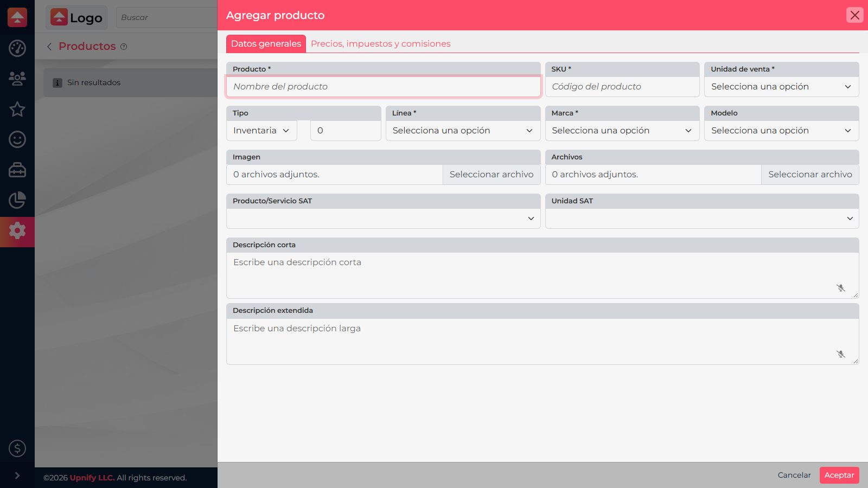This screenshot has width=868, height=488.
Task: Click the dollar sign icon in sidebar
Action: pos(17,448)
